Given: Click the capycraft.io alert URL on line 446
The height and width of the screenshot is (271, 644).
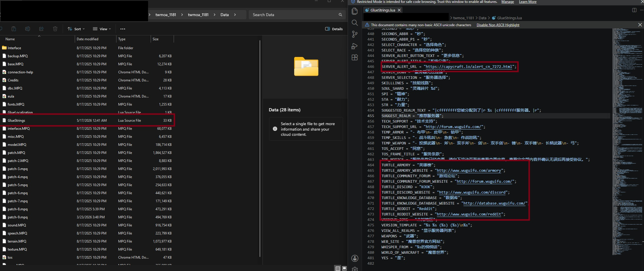Looking at the screenshot, I should tap(469, 66).
